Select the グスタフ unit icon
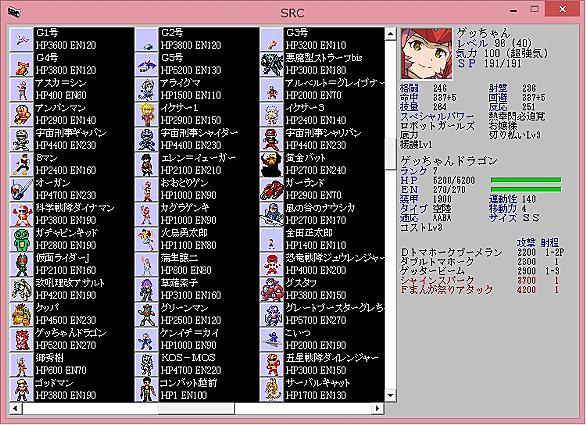Screen dimensions: 586x425 point(271,290)
